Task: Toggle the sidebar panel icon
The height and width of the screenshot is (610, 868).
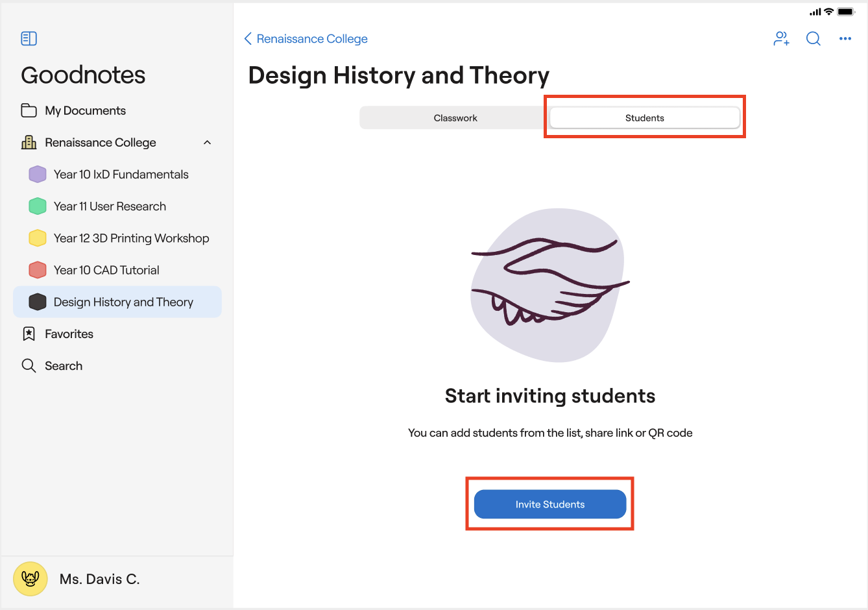Action: tap(29, 39)
